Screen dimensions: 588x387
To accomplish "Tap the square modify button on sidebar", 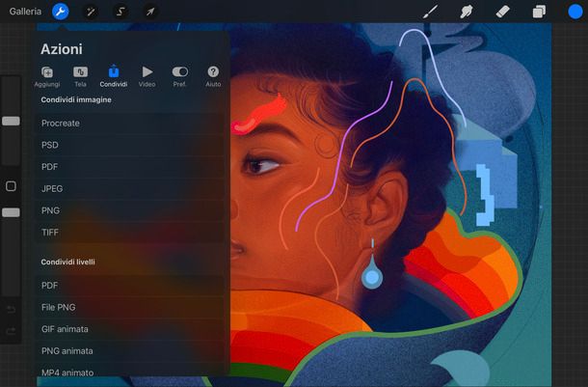I will 11,186.
